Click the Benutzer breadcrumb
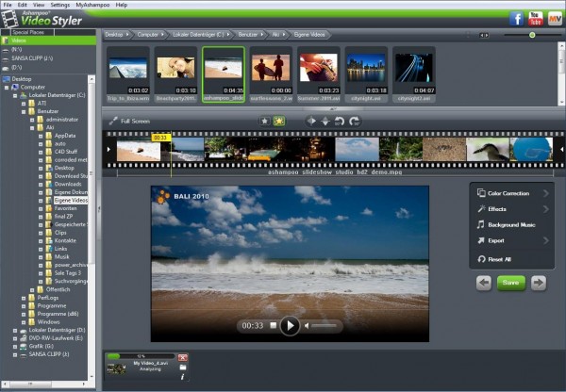Screen dimensions: 566x392 250,35
